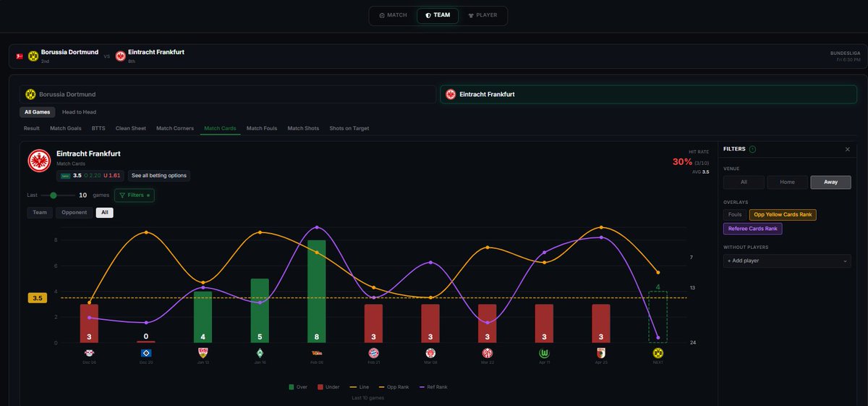Click the St. Pauli logo under Mar 08
This screenshot has height=406, width=868.
coord(430,352)
